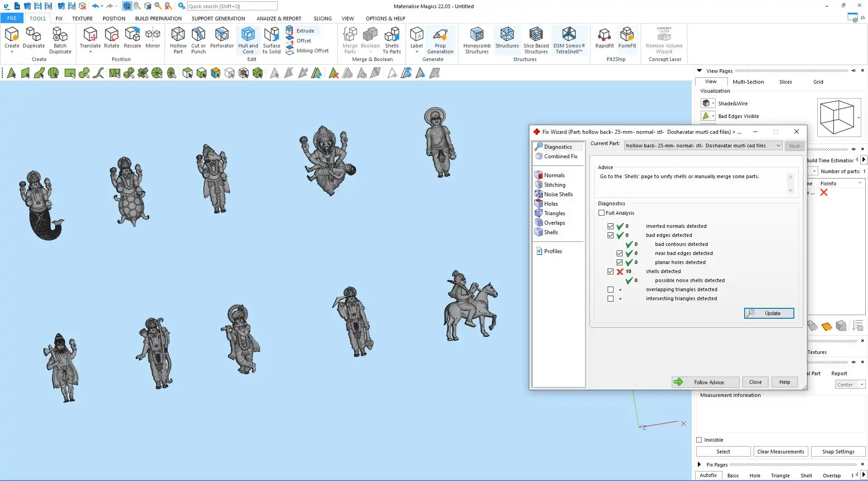Viewport: 868px width, 481px height.
Task: Open the Center dropdown
Action: coord(850,385)
